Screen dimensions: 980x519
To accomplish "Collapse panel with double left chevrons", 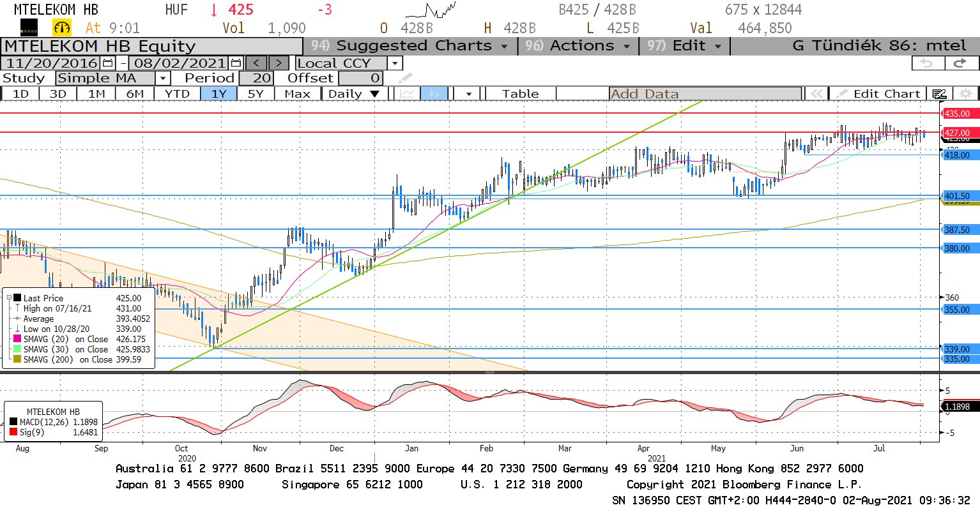I will [816, 93].
